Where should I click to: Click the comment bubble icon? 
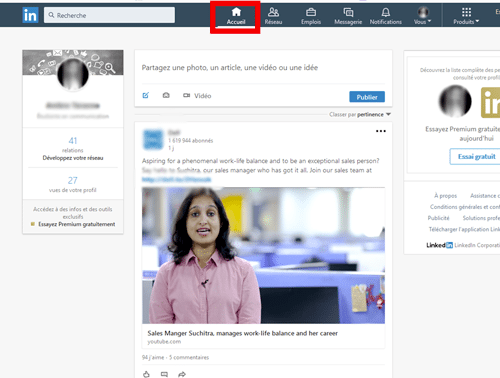pos(164,374)
